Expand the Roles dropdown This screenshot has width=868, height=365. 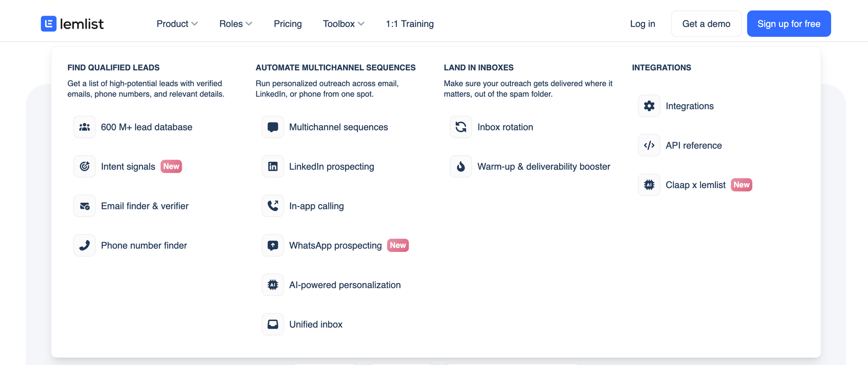[235, 24]
